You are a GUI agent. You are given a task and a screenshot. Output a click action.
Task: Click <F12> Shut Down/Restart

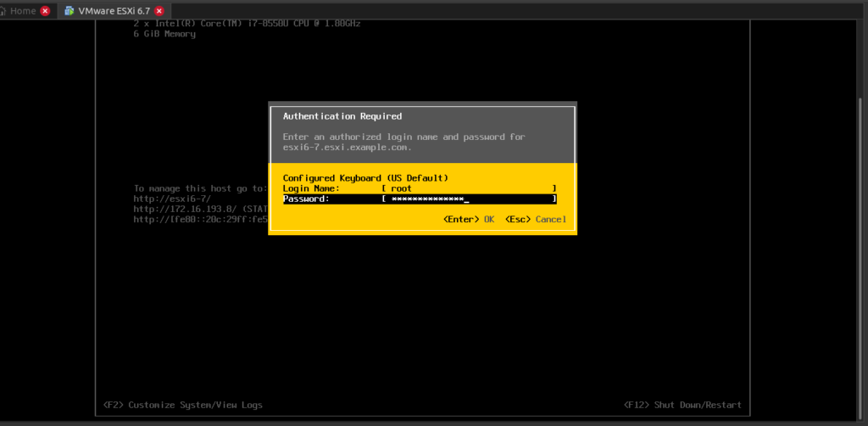coord(682,405)
